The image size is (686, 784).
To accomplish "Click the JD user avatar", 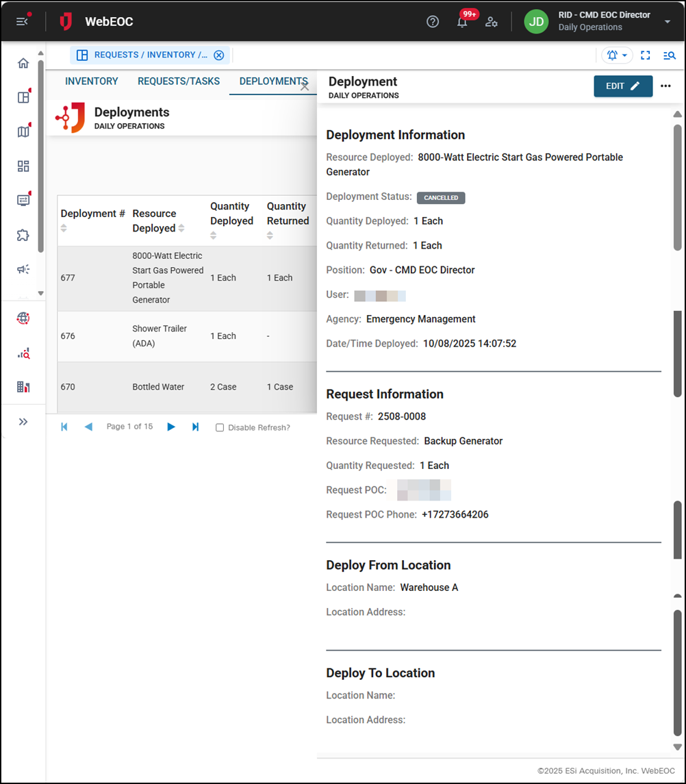I will (536, 21).
